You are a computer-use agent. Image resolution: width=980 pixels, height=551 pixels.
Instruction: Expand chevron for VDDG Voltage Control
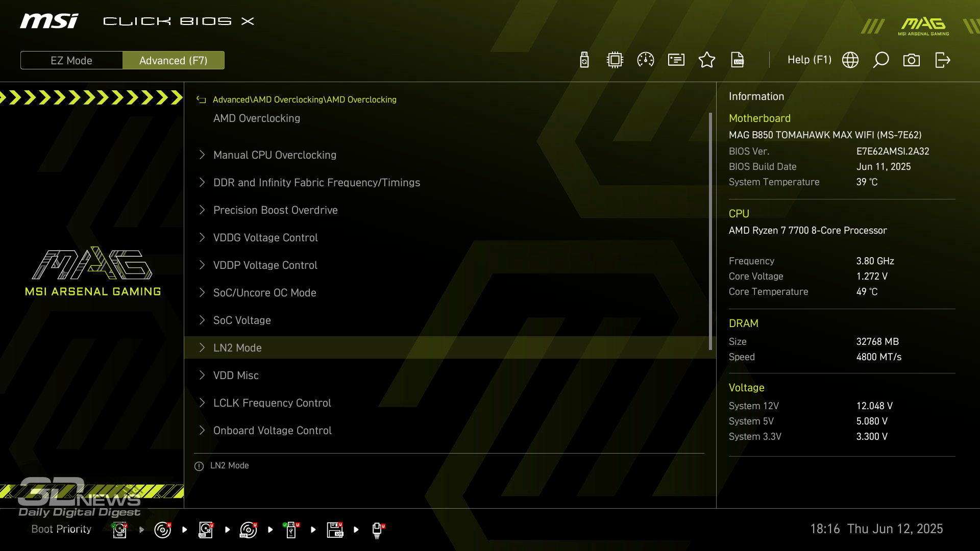click(202, 237)
